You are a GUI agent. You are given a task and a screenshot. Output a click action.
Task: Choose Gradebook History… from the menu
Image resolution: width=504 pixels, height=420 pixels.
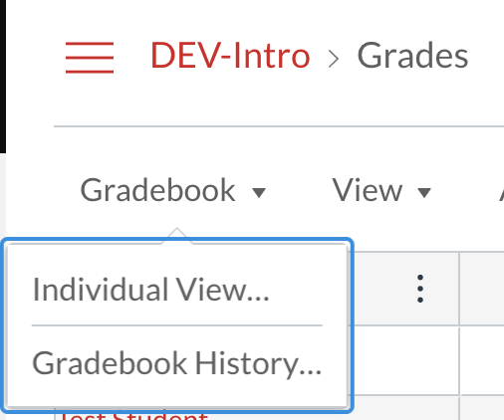[x=177, y=364]
